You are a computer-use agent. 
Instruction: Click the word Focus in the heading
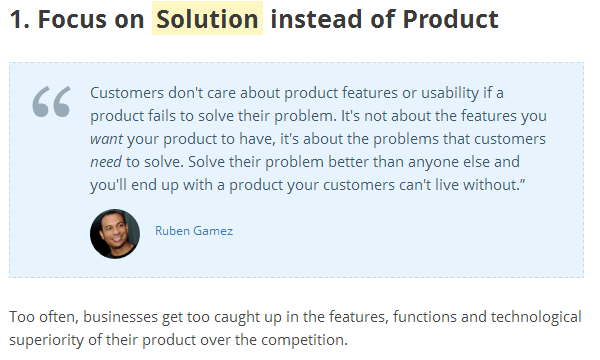coord(72,19)
